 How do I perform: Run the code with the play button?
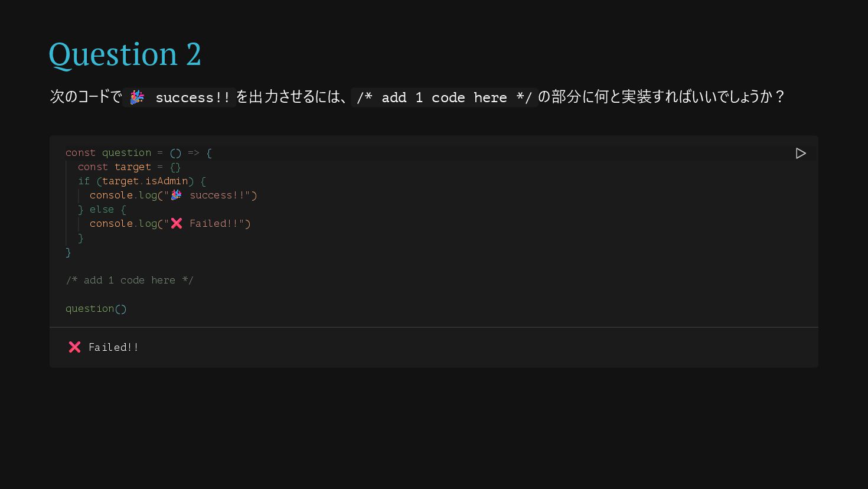[801, 154]
